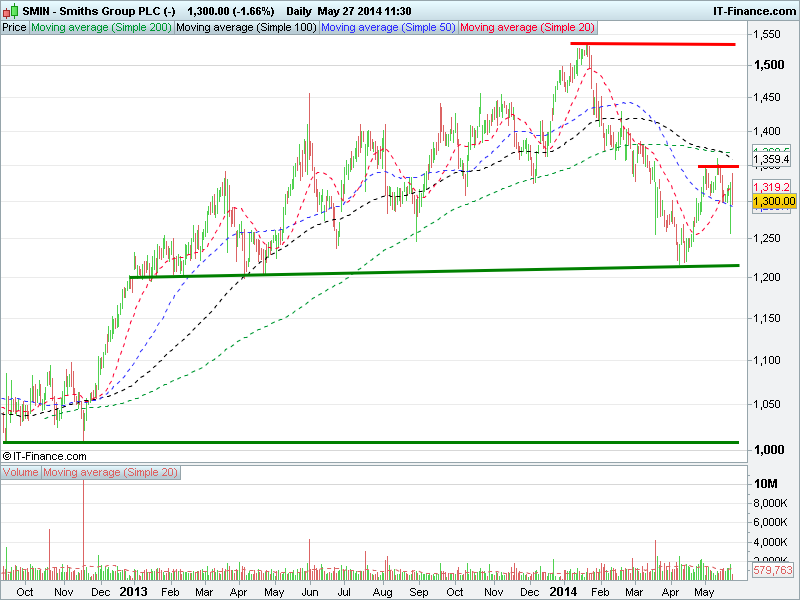Click the Moving average (Simple 100) label
The image size is (800, 600).
click(x=246, y=28)
